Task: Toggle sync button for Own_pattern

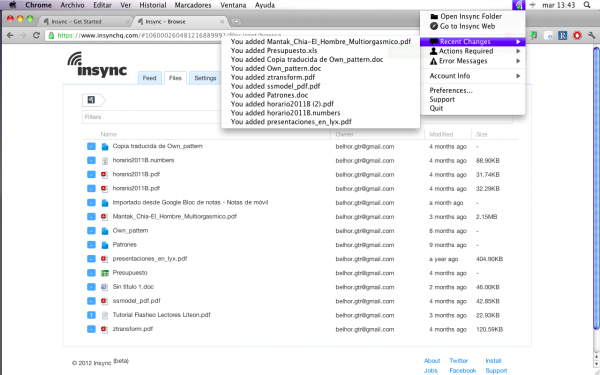Action: (91, 231)
